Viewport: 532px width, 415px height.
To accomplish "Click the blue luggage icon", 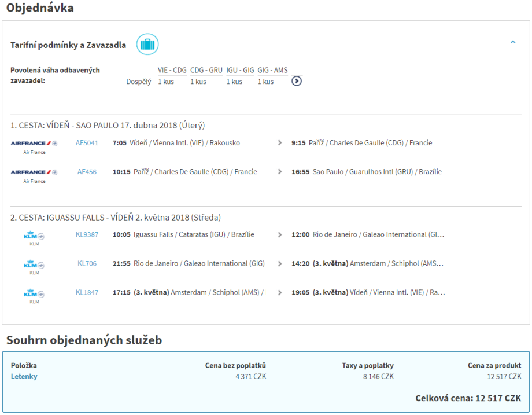I will tap(147, 45).
